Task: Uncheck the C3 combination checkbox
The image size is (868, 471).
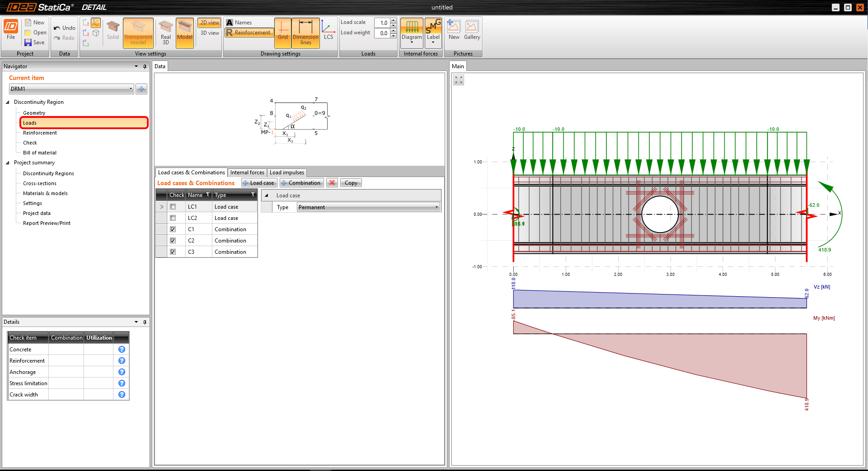Action: [173, 252]
